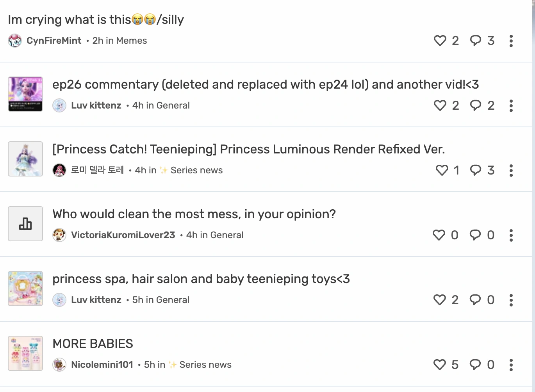This screenshot has width=535, height=392.
Task: Click the "princess spa" post thumbnail
Action: click(x=25, y=288)
